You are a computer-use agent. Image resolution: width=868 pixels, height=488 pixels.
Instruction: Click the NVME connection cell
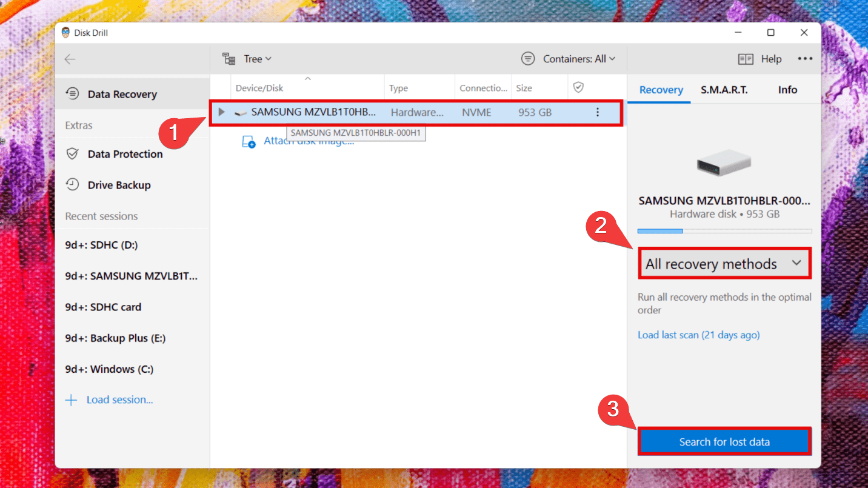click(476, 112)
